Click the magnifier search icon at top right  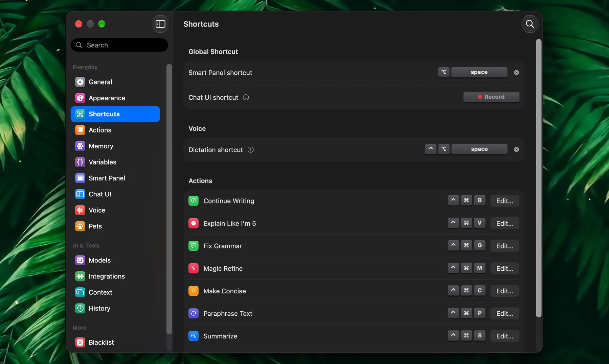[x=530, y=24]
